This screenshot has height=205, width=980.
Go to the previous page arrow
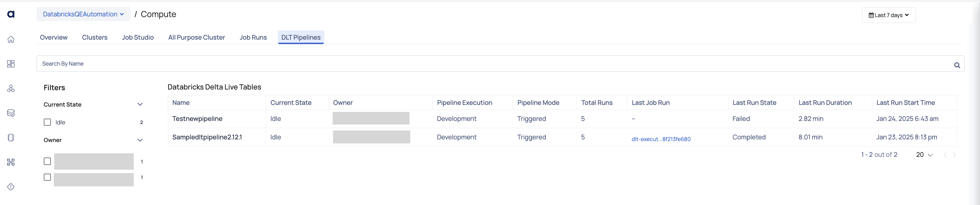(x=944, y=155)
